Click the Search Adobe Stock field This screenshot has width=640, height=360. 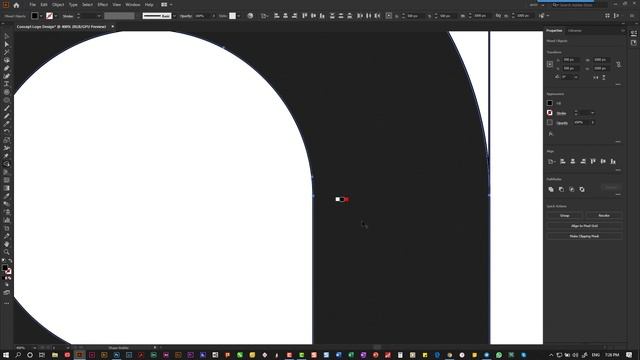coord(579,5)
